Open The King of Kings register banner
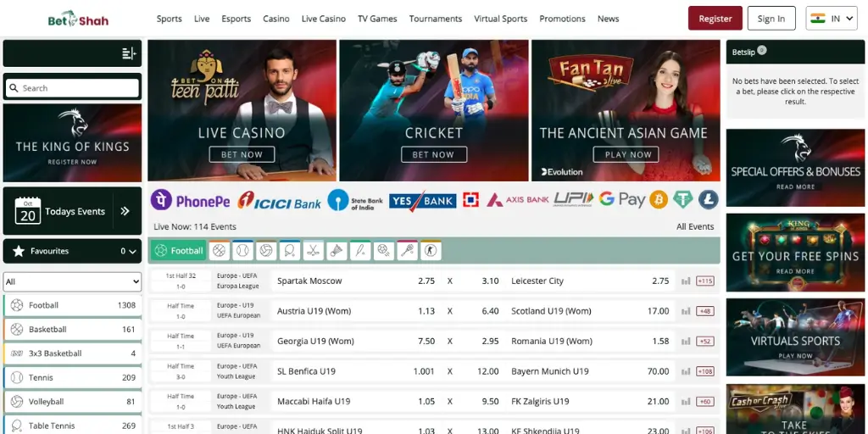 point(73,142)
